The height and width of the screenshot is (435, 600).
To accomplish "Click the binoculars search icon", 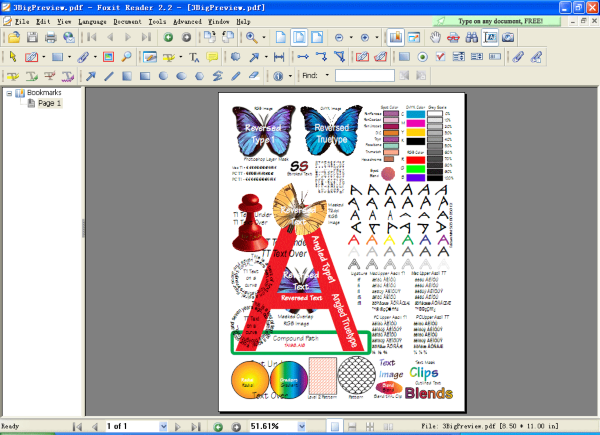I will (472, 37).
